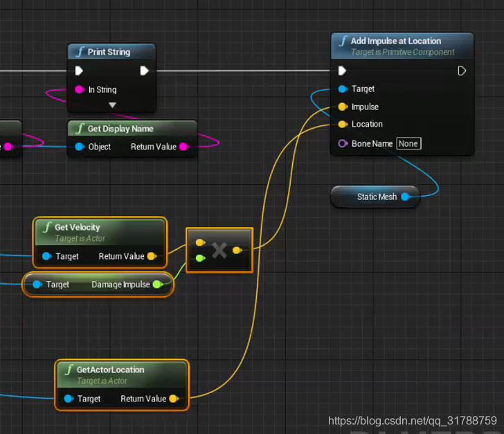Edit the Bone Name None field
Viewport: 504px width, 434px height.
(x=408, y=143)
